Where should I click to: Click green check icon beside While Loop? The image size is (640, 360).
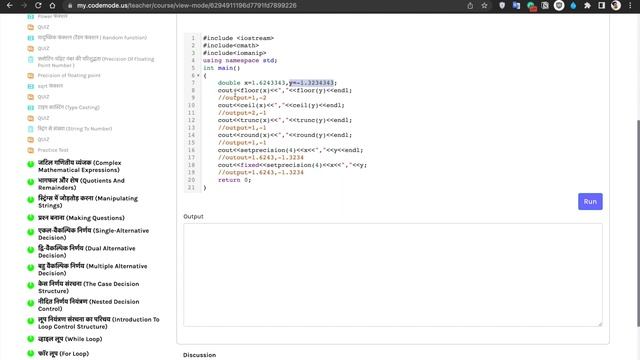point(31,339)
